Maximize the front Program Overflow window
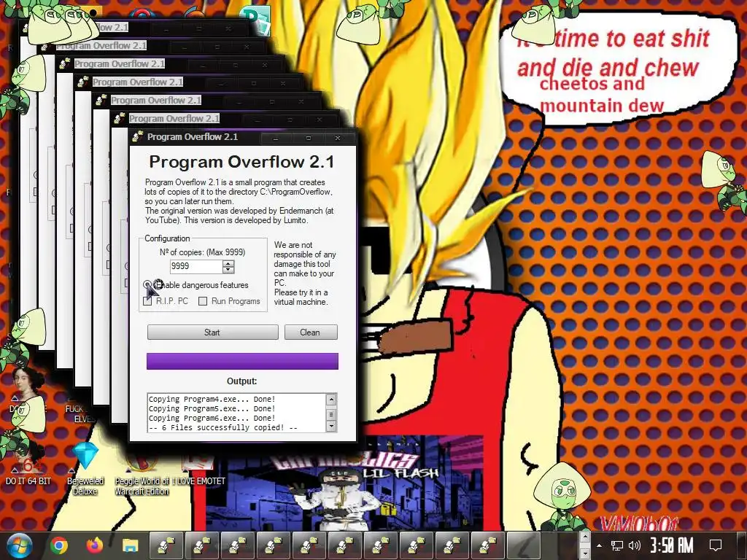Screen dimensions: 747x560 point(309,138)
